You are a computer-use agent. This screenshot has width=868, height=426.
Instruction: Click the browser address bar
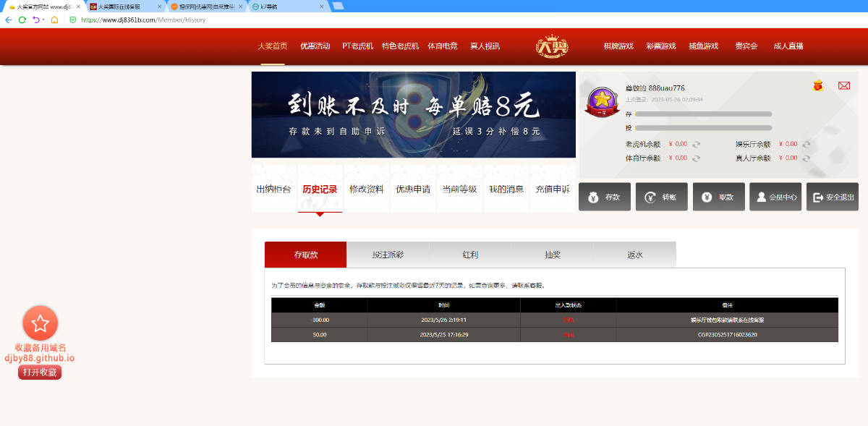coord(217,21)
